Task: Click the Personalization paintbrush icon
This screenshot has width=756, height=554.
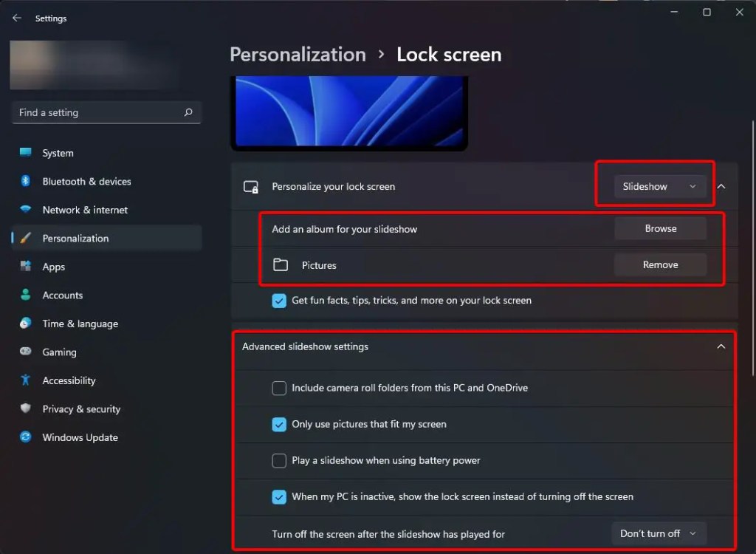Action: [x=26, y=237]
